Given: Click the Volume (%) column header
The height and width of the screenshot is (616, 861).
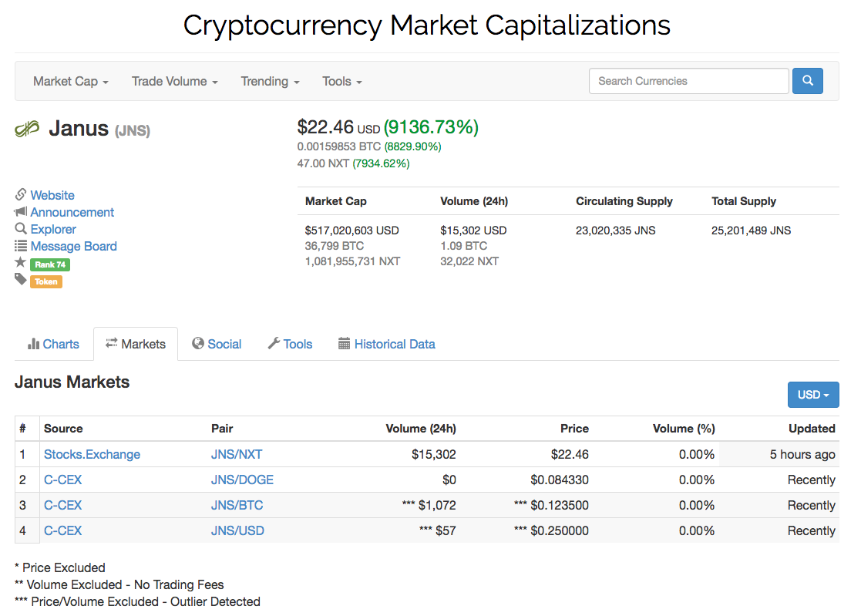Looking at the screenshot, I should pyautogui.click(x=684, y=428).
